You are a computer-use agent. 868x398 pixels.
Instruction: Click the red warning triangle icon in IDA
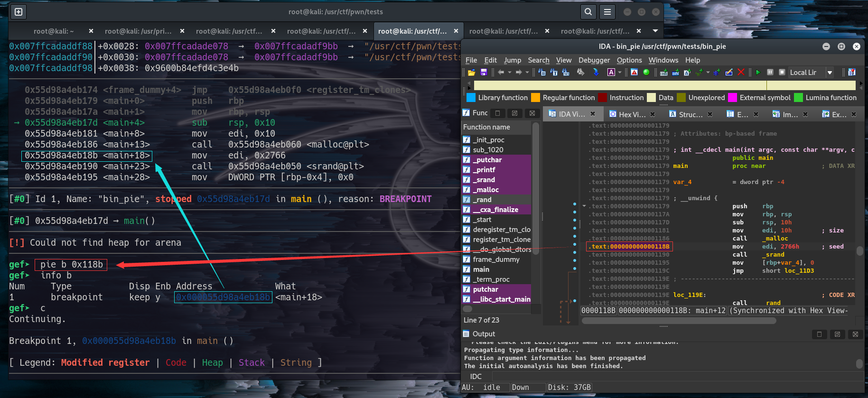point(634,72)
